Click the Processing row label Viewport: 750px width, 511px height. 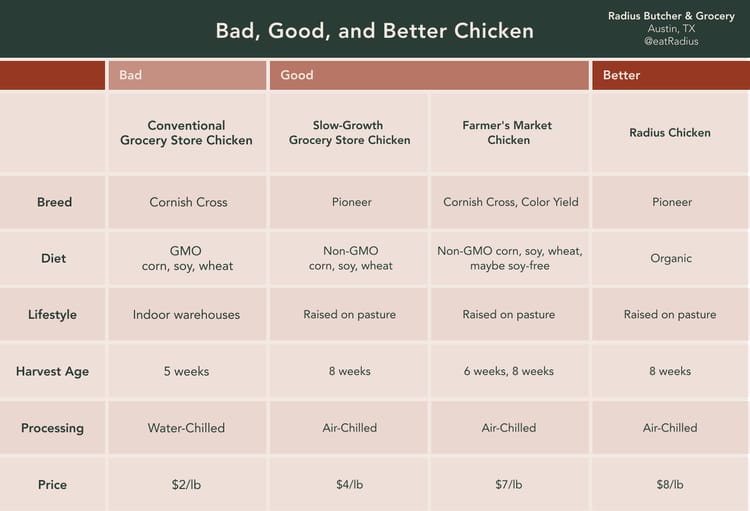pos(53,428)
